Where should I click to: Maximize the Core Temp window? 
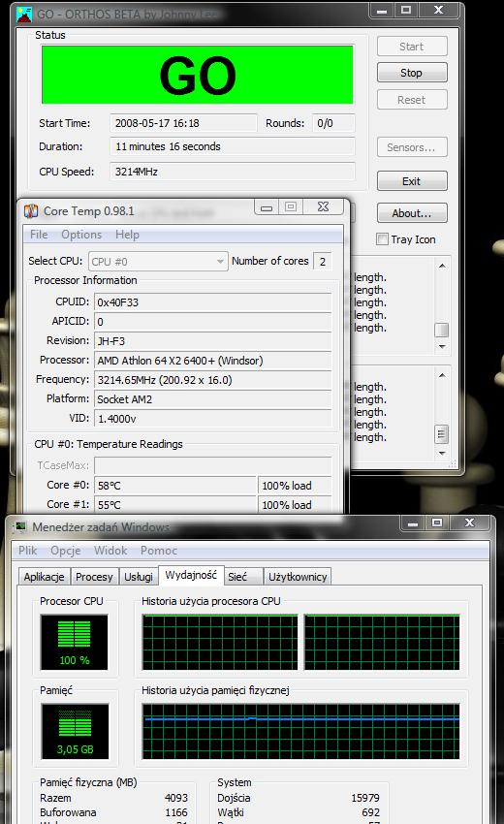(x=290, y=207)
